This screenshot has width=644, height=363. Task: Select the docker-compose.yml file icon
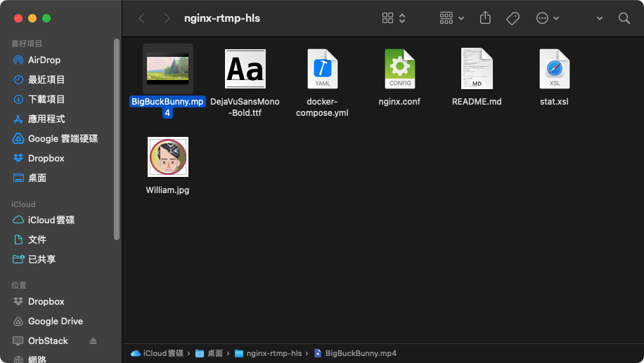click(323, 69)
